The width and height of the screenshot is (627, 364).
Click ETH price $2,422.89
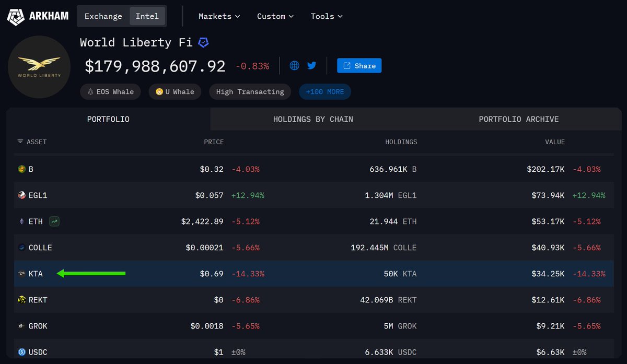pos(202,221)
